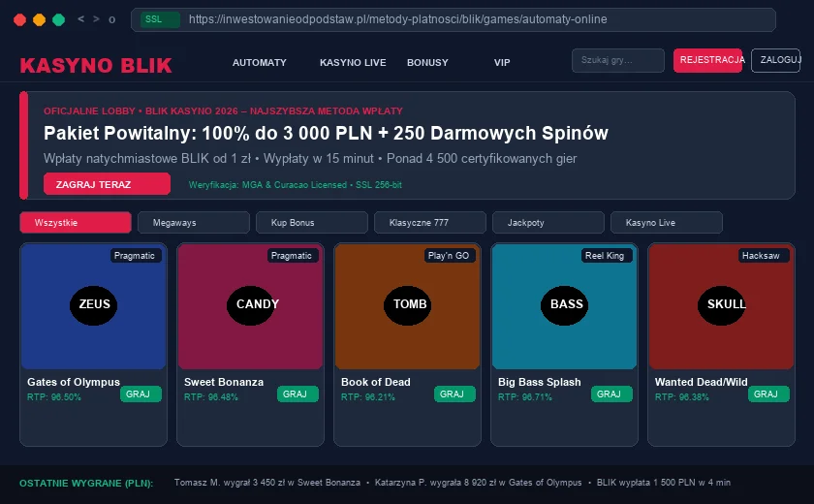Click the green SSL badge
This screenshot has height=504, width=814.
click(x=160, y=19)
